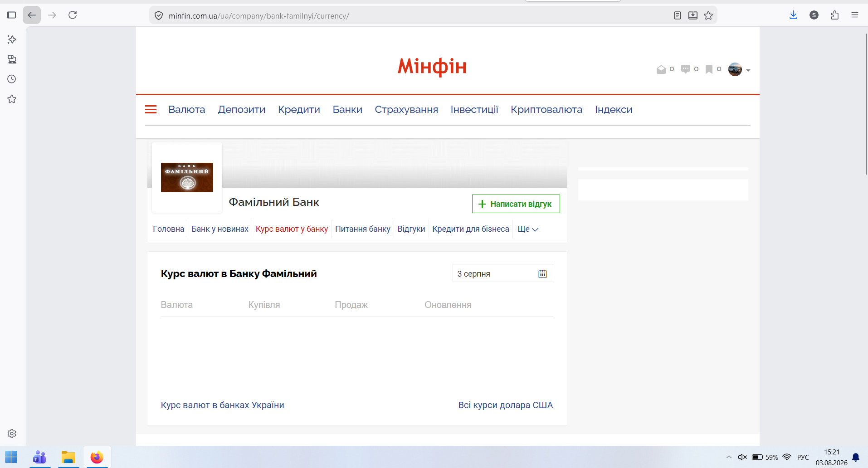Open the Minfin hamburger menu
The width and height of the screenshot is (868, 468).
tap(151, 109)
